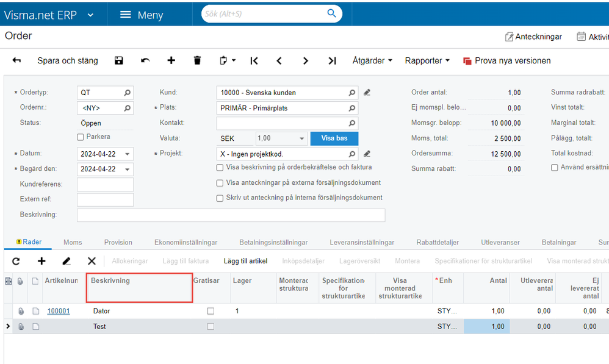Viewport: 609px width, 364px height.
Task: Open clipboard dropdown arrow in toolbar
Action: pyautogui.click(x=234, y=60)
